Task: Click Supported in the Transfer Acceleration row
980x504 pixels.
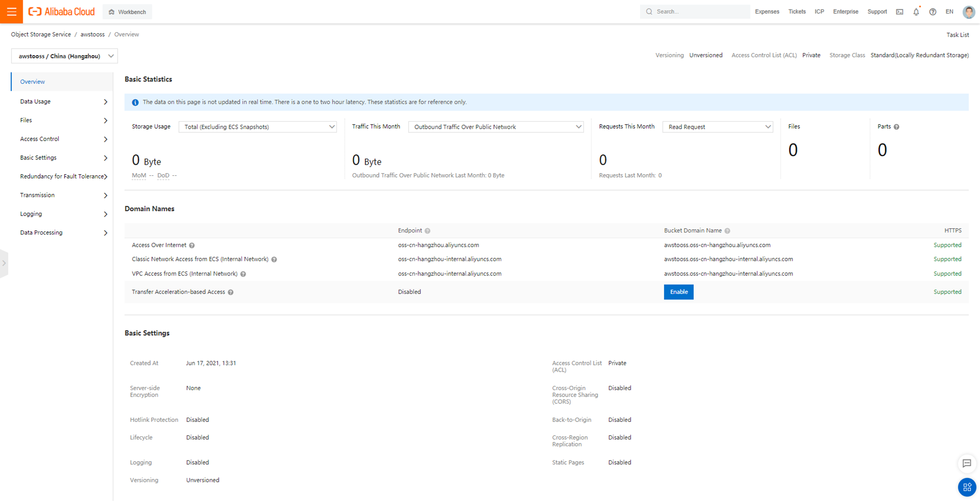Action: (x=947, y=292)
